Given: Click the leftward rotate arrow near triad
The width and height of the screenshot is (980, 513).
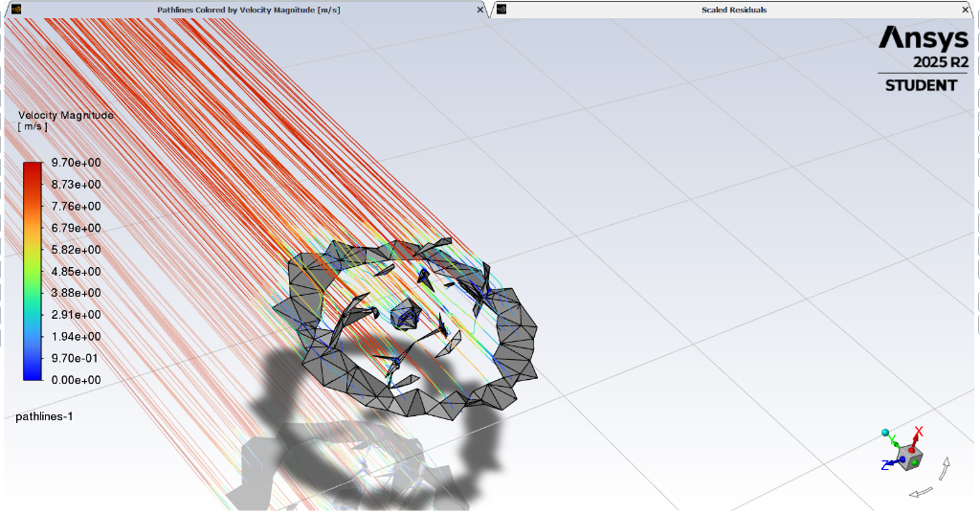Looking at the screenshot, I should 920,492.
